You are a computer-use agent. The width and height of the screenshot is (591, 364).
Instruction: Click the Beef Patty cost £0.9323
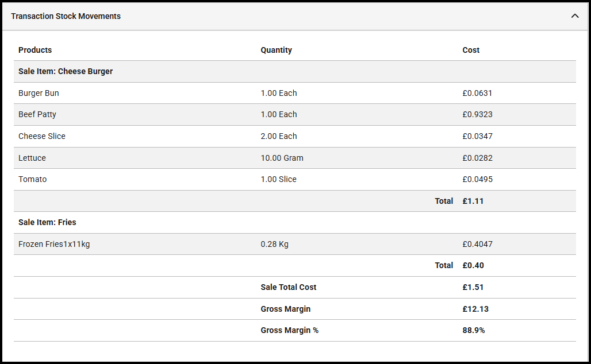coord(477,114)
